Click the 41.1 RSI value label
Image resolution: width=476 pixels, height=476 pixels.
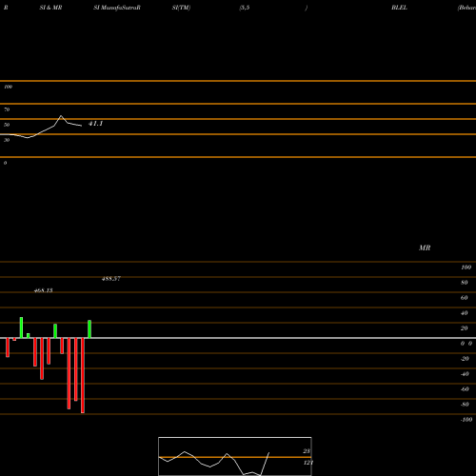[x=95, y=124]
